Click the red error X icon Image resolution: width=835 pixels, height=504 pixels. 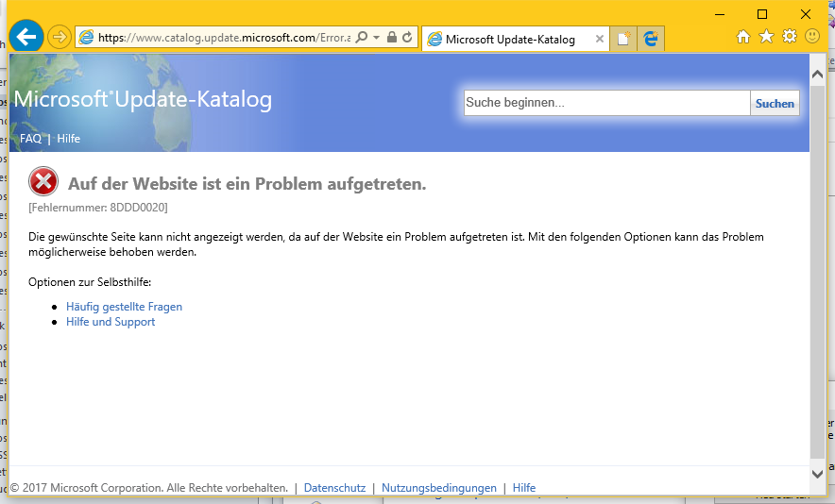pyautogui.click(x=43, y=181)
